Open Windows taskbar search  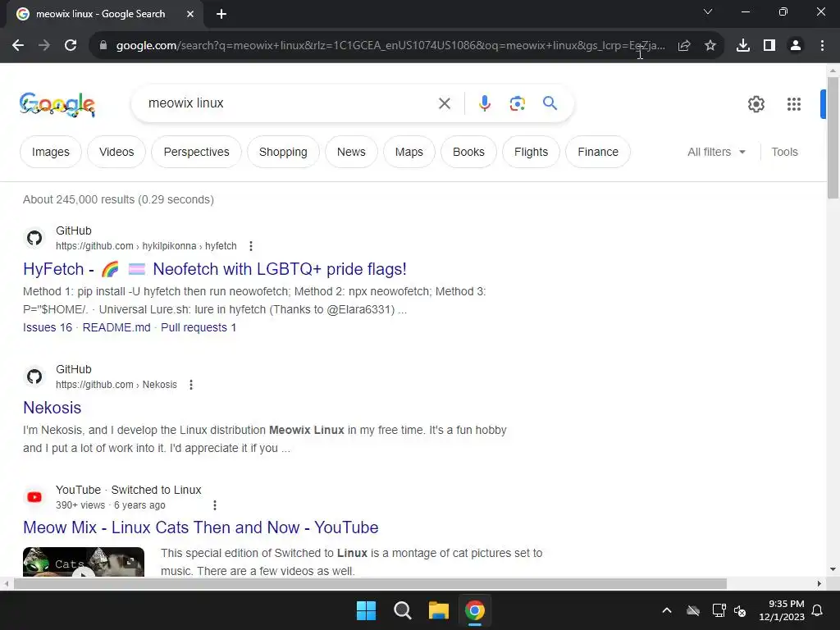point(402,610)
